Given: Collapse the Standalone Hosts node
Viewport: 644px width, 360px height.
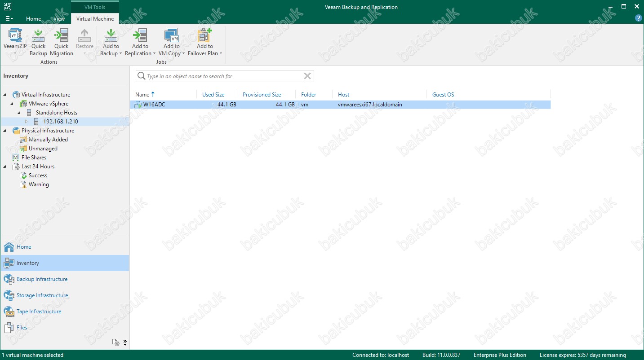Looking at the screenshot, I should (19, 113).
